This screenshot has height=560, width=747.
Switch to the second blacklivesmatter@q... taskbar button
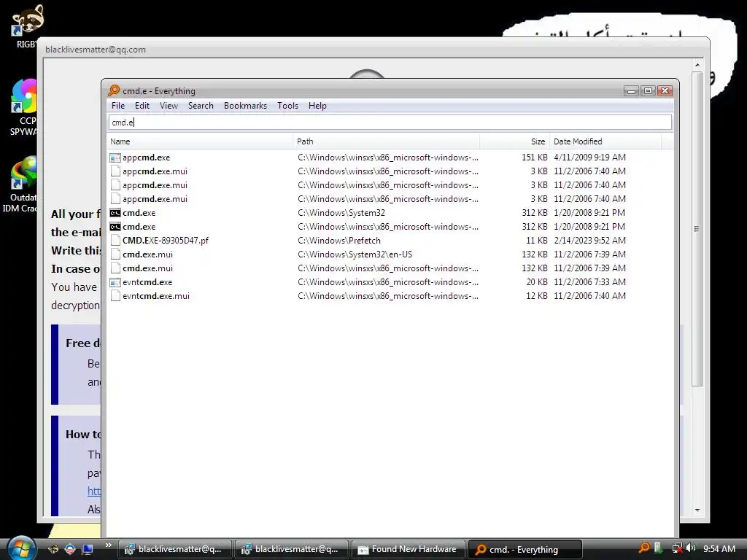(292, 549)
